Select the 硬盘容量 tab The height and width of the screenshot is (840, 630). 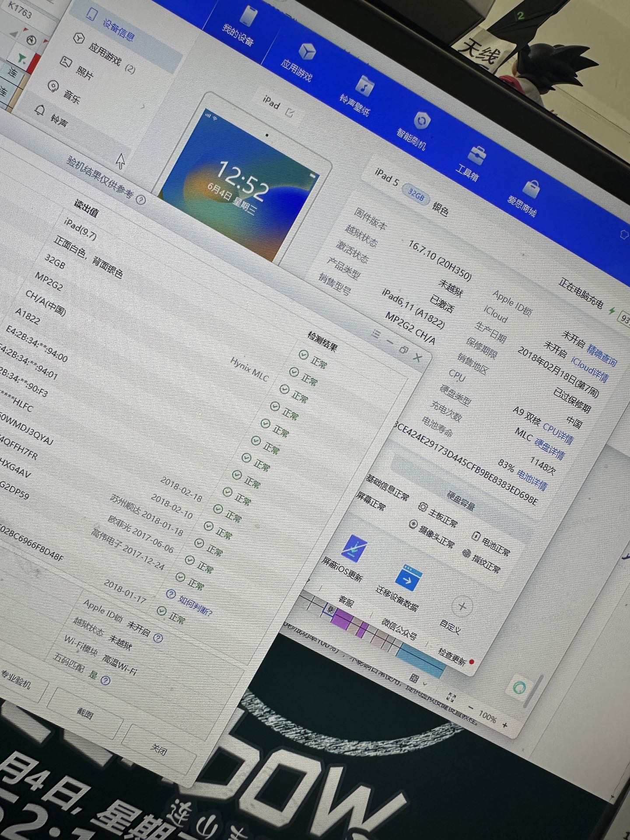tap(460, 500)
